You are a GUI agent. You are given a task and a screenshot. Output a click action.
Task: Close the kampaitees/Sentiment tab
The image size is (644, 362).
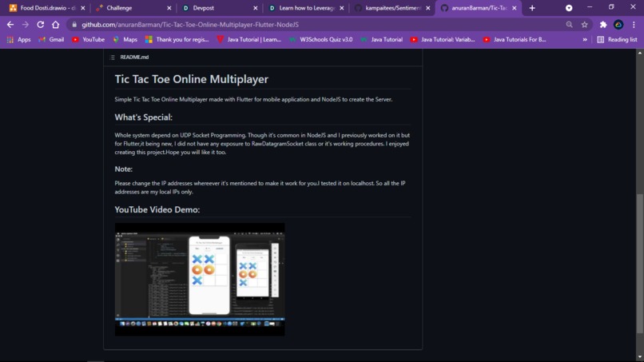pyautogui.click(x=428, y=8)
